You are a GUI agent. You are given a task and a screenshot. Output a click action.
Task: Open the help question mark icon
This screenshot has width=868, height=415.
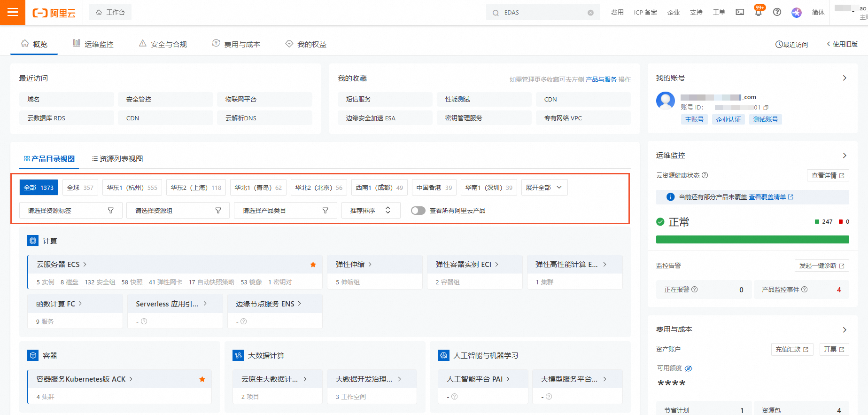(x=777, y=12)
